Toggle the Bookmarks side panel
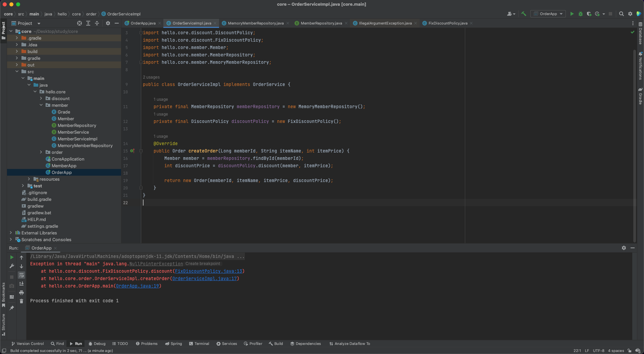The image size is (644, 354). [3, 295]
